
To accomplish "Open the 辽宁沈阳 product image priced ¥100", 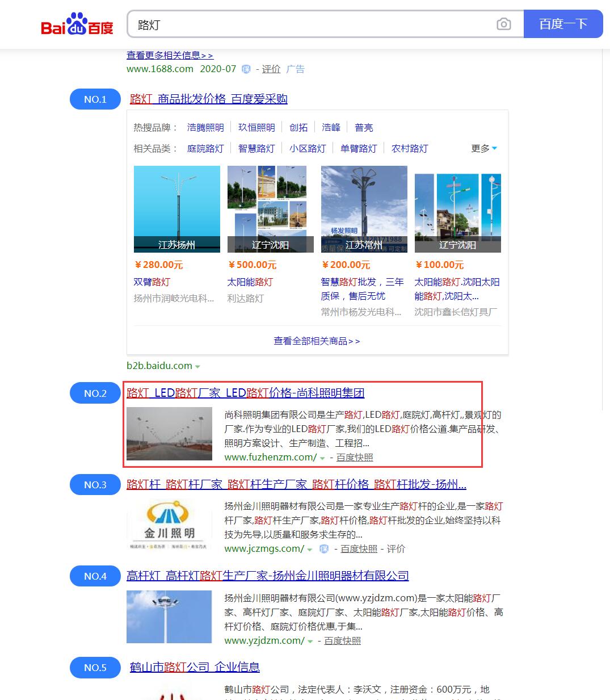I will tap(458, 209).
